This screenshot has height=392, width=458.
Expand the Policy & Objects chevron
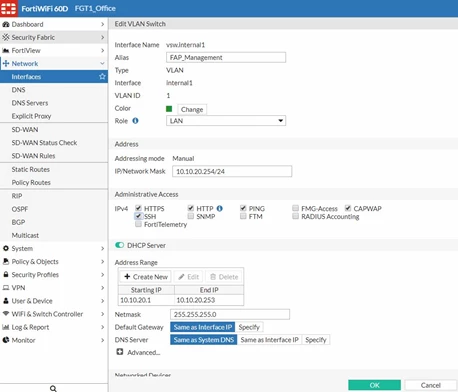click(x=102, y=261)
